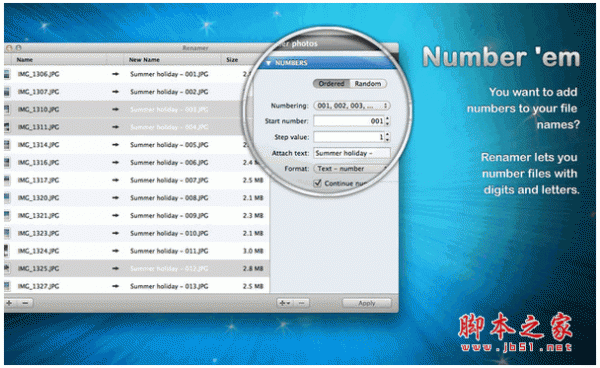The width and height of the screenshot is (600, 368).
Task: Click new name Summer holiday - 009.JPG
Action: [x=169, y=216]
